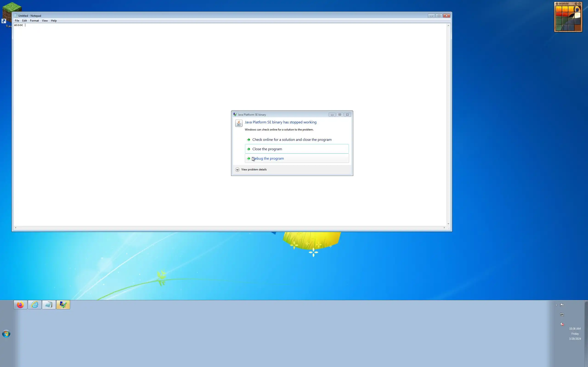This screenshot has width=588, height=367.
Task: Open the File menu in Notepad
Action: click(x=17, y=21)
